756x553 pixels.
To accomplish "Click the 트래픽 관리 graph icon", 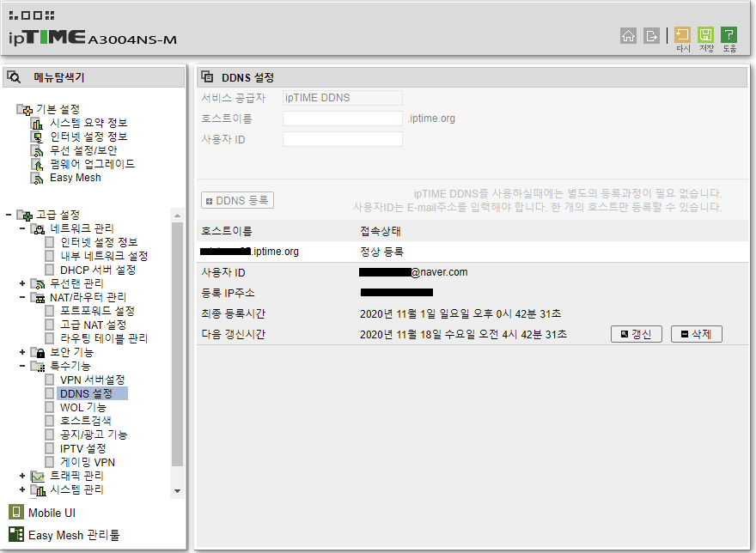I will pyautogui.click(x=38, y=477).
